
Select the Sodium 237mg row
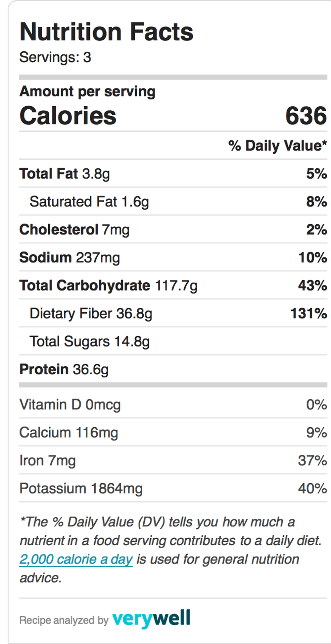(x=173, y=257)
